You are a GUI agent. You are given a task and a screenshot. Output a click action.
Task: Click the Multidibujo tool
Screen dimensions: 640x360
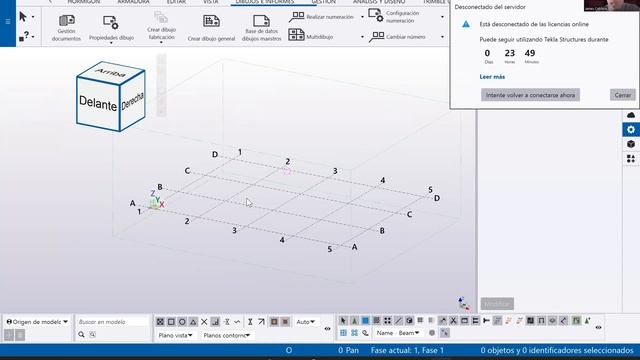pos(311,36)
